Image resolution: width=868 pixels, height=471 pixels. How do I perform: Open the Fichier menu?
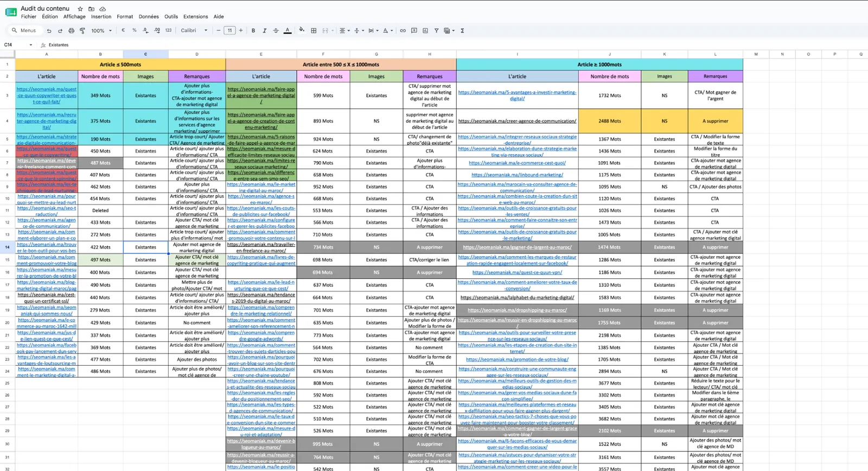(29, 17)
